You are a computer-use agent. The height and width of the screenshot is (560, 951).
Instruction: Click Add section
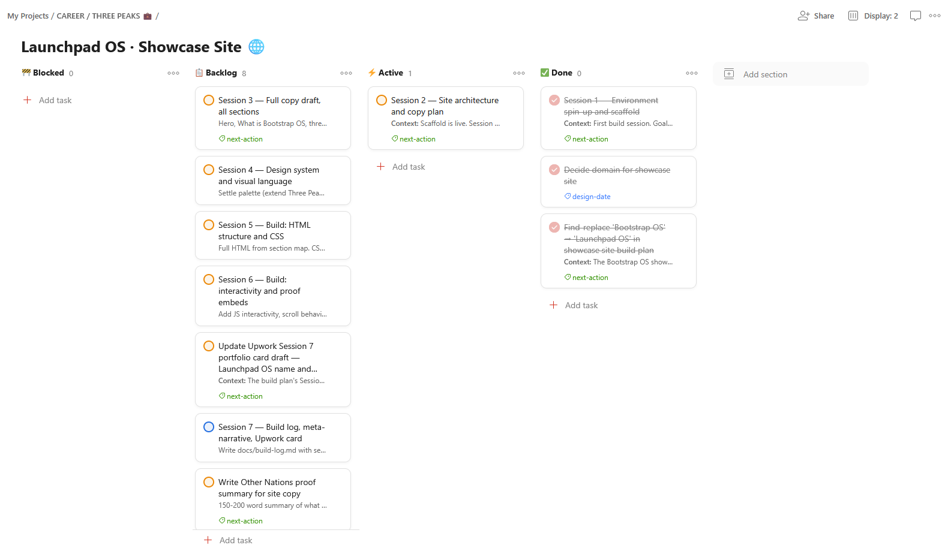(791, 74)
